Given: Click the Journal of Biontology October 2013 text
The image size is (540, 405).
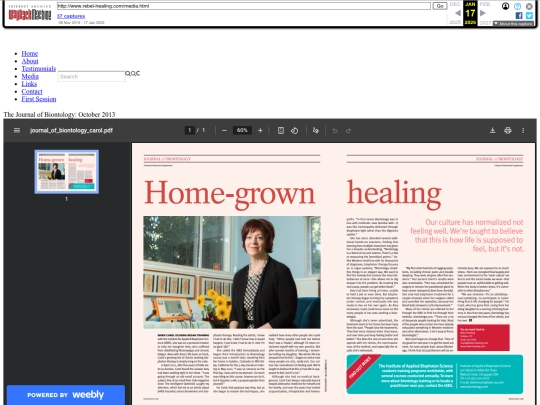Looking at the screenshot, I should pos(59,114).
